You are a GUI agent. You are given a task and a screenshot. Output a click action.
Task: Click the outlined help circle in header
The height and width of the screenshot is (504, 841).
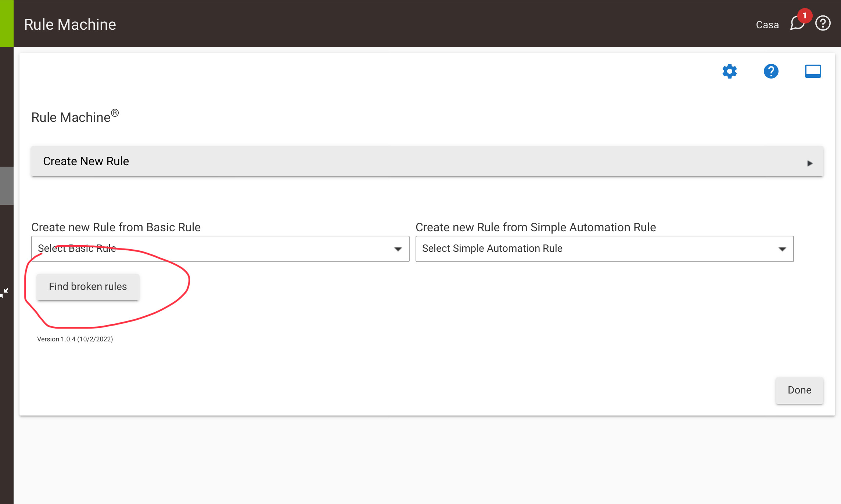click(823, 23)
